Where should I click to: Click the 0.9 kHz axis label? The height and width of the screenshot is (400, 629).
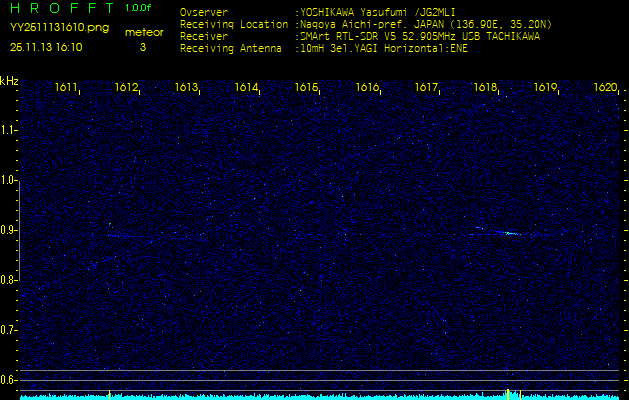click(10, 230)
